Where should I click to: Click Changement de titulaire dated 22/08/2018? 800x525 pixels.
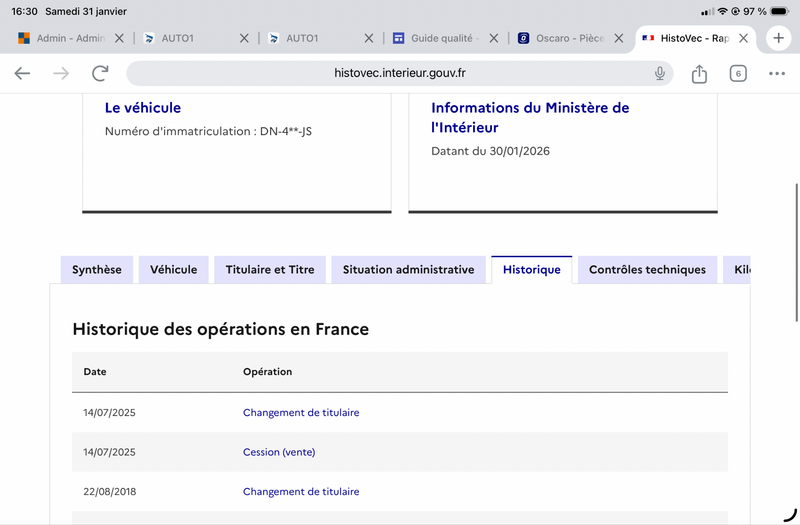point(301,492)
